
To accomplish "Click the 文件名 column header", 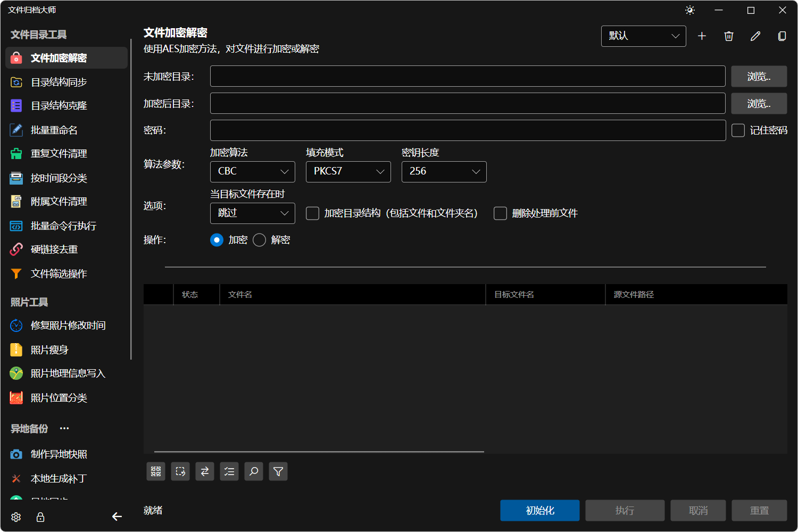I will 352,294.
